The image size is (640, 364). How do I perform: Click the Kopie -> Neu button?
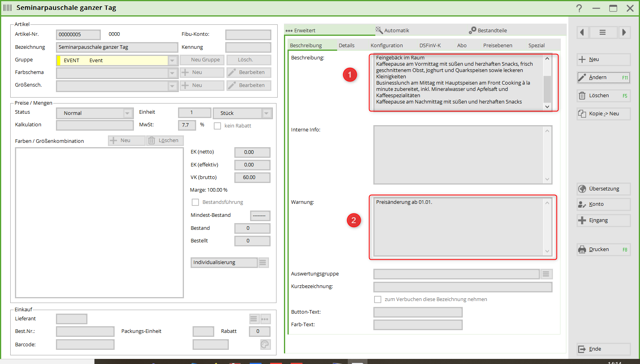coord(603,114)
